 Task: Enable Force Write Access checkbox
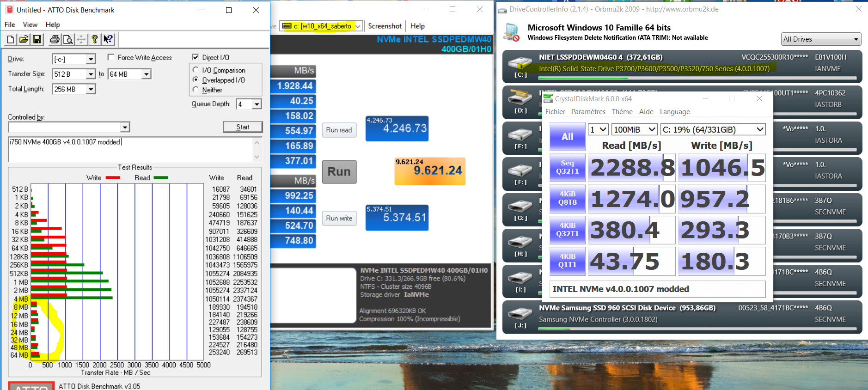coord(111,57)
